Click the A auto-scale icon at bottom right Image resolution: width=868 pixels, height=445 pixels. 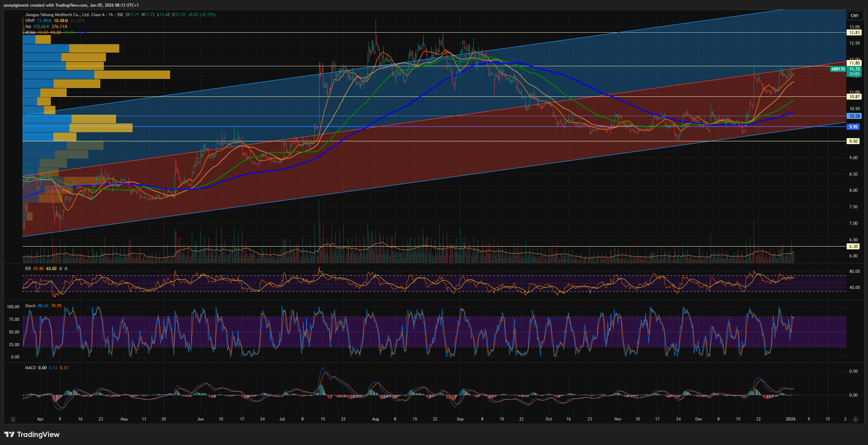[855, 419]
